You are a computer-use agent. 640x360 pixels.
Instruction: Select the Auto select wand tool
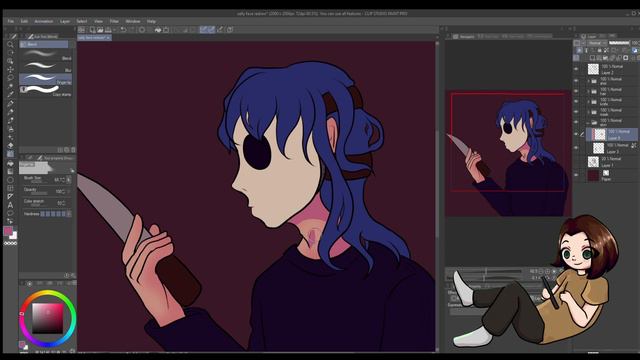coord(10,86)
